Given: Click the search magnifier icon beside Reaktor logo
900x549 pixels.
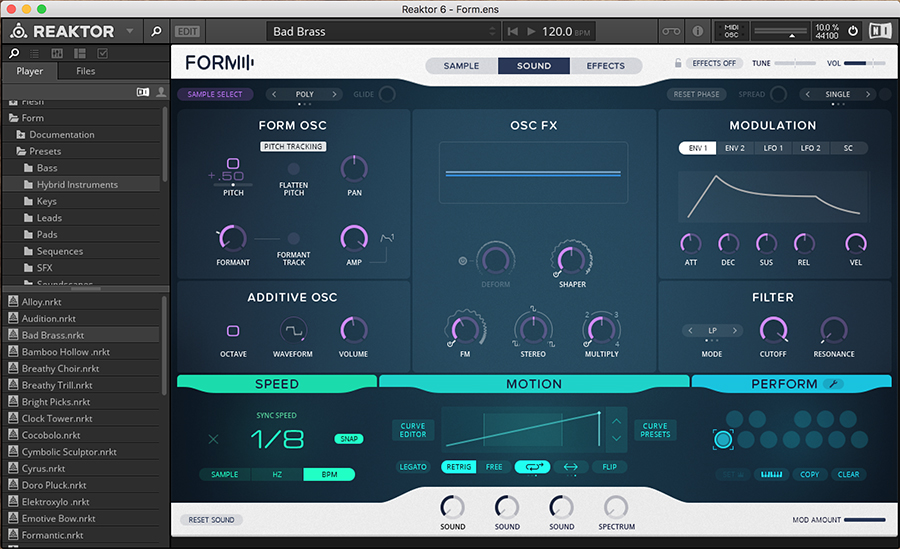Looking at the screenshot, I should (x=156, y=31).
